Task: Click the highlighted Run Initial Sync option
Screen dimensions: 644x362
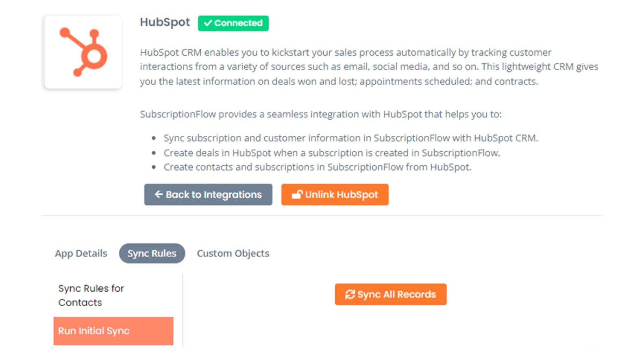Action: point(113,331)
